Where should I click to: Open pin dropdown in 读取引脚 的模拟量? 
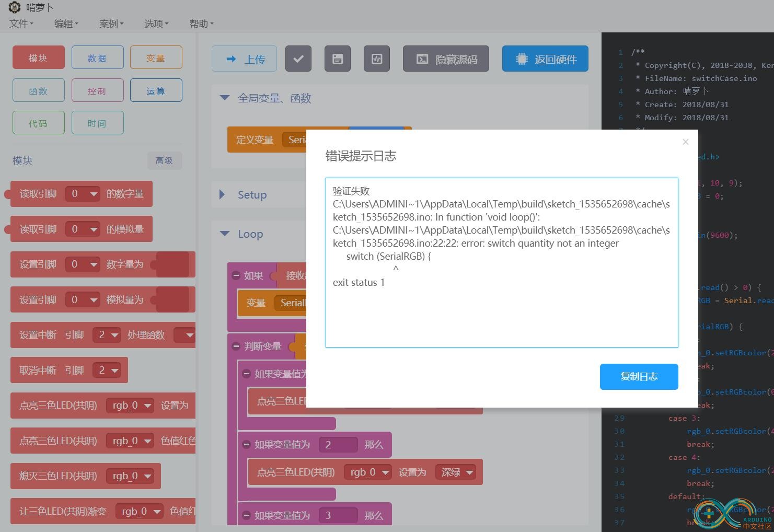[x=83, y=229]
